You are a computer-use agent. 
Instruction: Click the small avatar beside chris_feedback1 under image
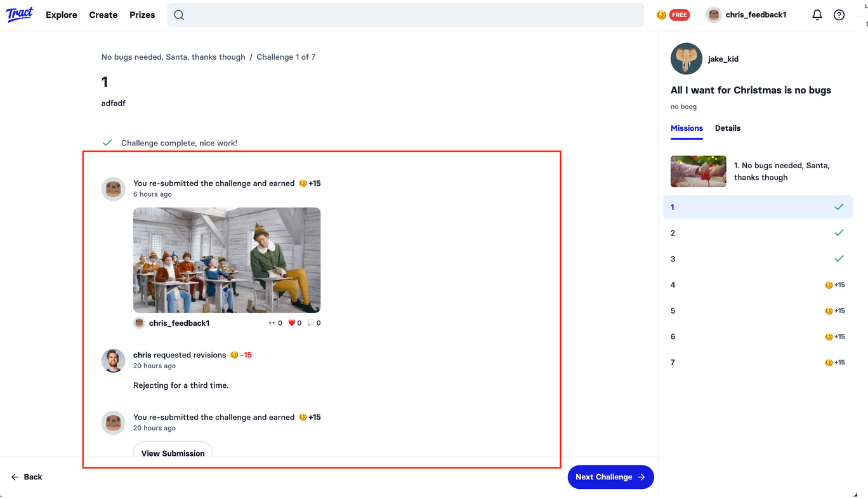click(139, 323)
